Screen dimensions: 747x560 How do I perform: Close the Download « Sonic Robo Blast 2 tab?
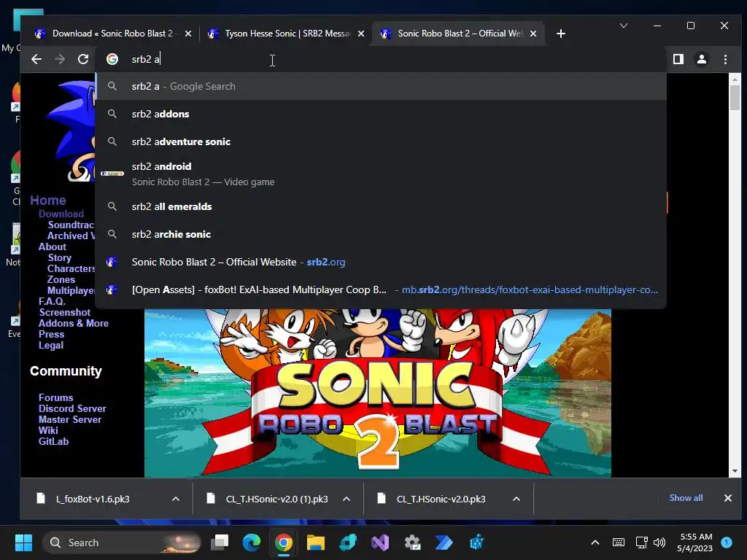point(188,34)
